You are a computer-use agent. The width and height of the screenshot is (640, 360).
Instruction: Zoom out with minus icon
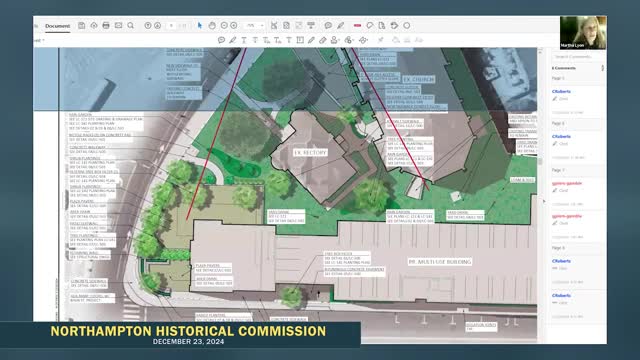tap(224, 25)
